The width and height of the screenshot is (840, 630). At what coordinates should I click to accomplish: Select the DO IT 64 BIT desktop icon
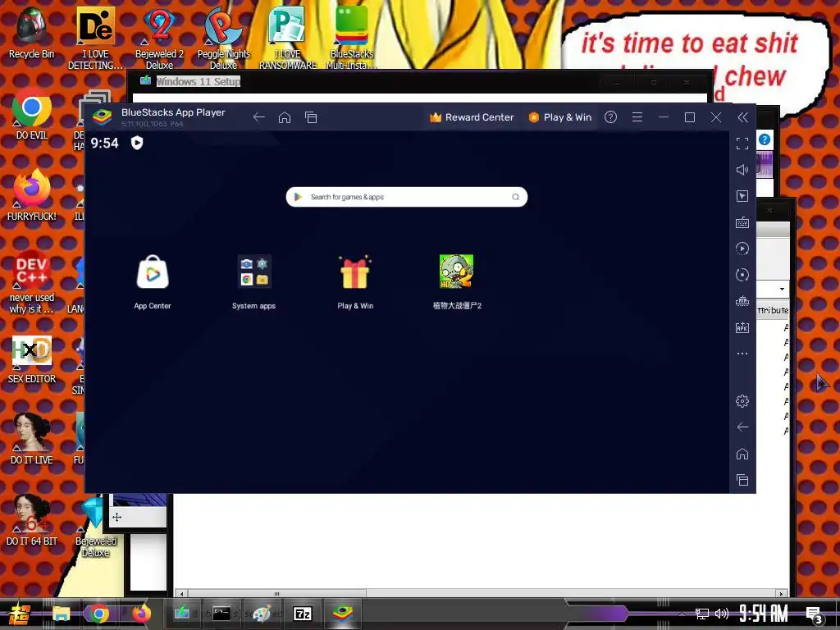32,519
